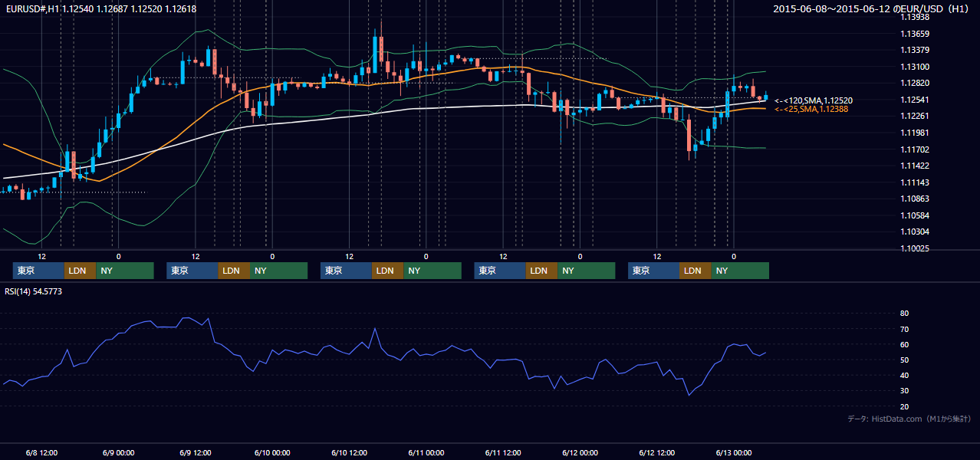This screenshot has height=460, width=980.
Task: Select the 1.13100 price level
Action: [915, 67]
